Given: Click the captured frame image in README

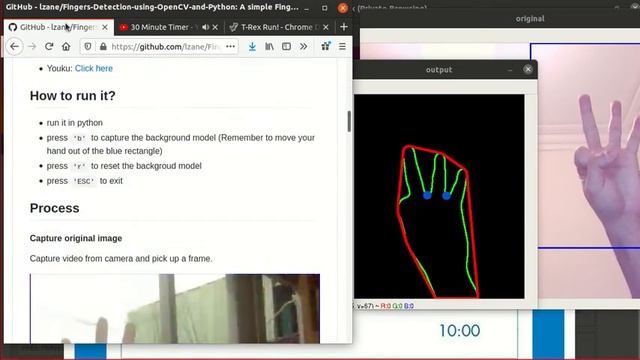Looking at the screenshot, I should tap(175, 309).
